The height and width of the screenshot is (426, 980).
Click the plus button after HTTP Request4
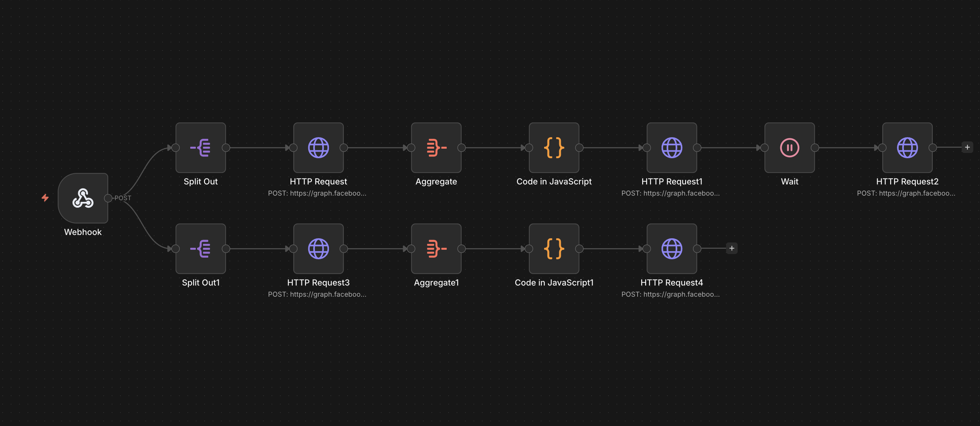pos(731,248)
